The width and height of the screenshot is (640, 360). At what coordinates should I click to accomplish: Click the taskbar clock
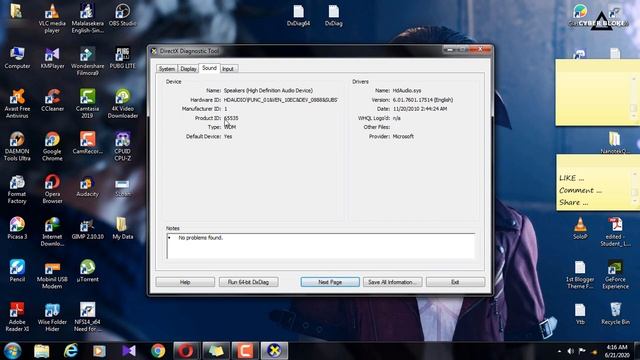(617, 351)
